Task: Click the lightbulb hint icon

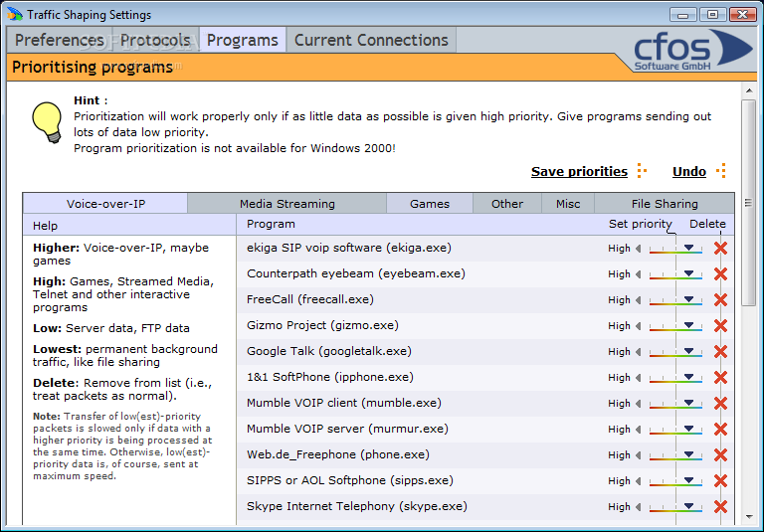Action: pos(47,121)
